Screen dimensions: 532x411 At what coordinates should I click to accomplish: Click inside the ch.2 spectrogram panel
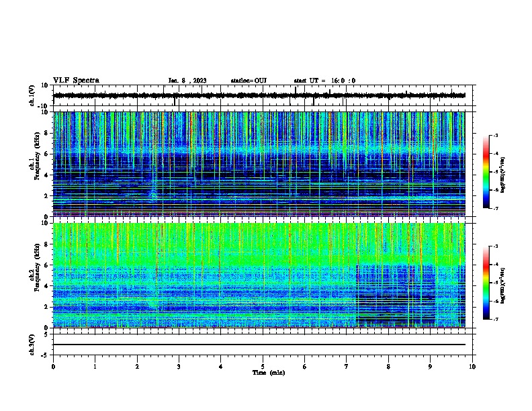pos(259,275)
